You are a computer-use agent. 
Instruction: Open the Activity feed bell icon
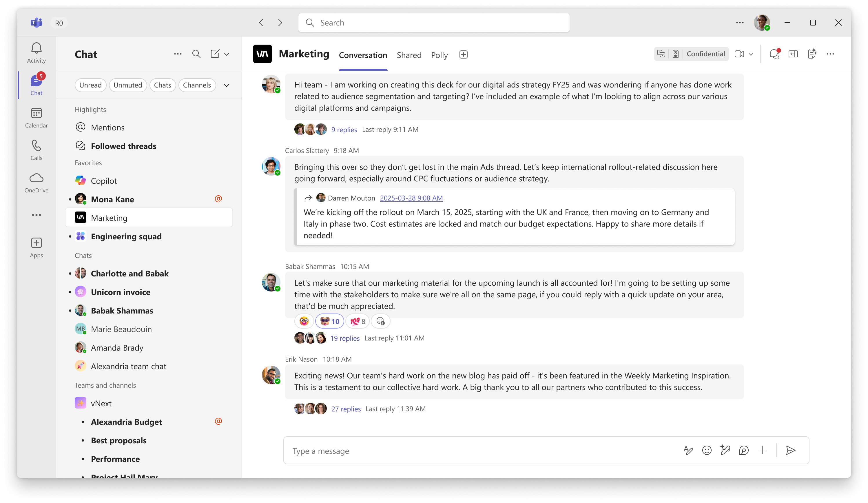click(36, 48)
